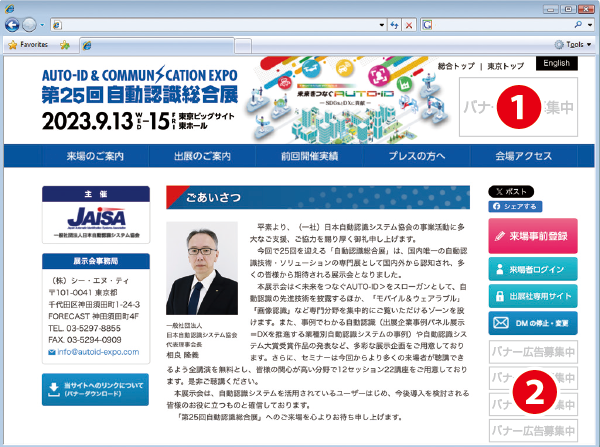Image resolution: width=600 pixels, height=447 pixels.
Task: Open a new blank tab
Action: [x=243, y=46]
